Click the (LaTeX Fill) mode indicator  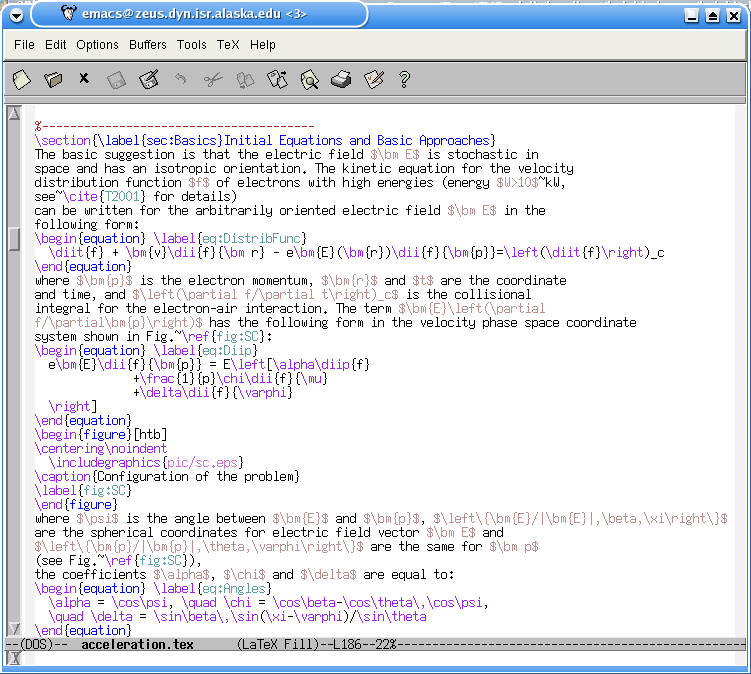277,644
